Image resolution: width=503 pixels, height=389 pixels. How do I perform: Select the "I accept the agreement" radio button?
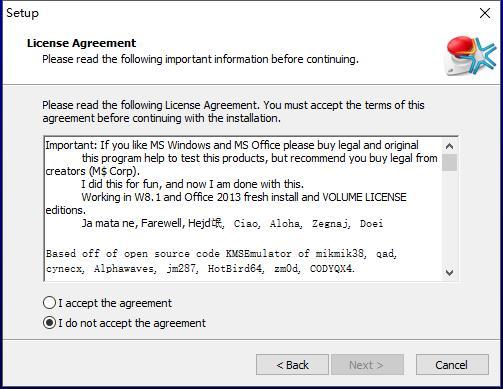49,303
